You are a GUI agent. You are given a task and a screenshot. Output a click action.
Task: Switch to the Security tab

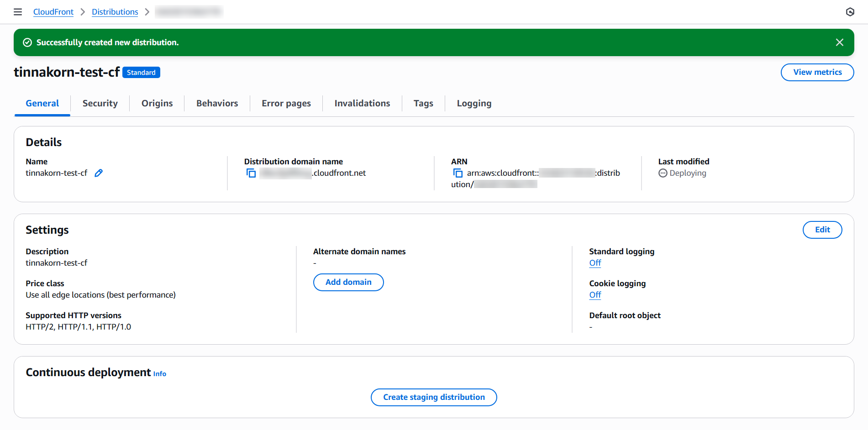(100, 103)
